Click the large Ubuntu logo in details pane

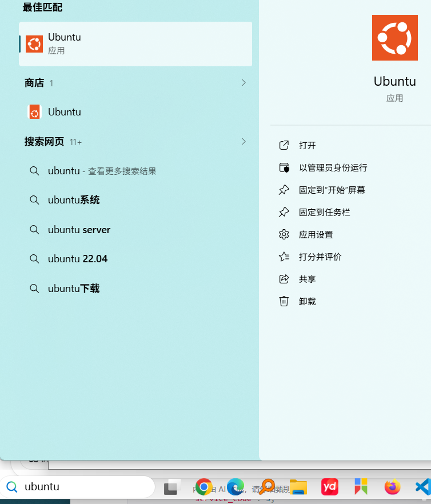click(394, 38)
